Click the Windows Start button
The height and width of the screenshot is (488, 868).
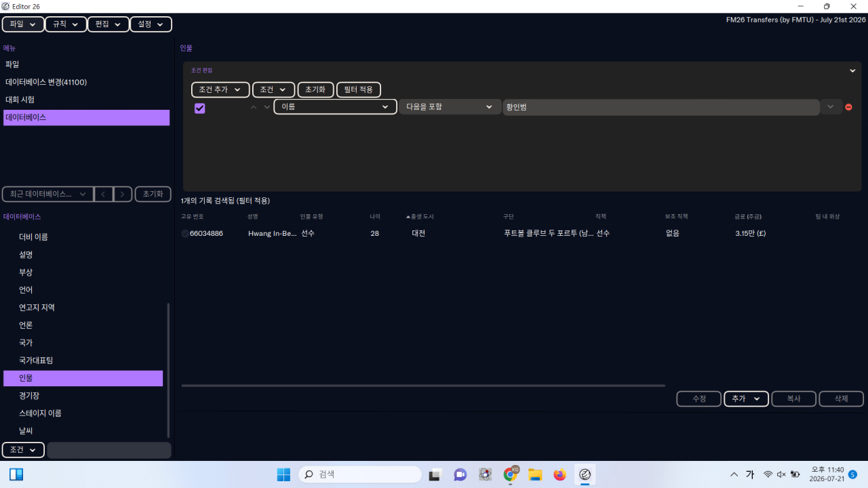283,474
